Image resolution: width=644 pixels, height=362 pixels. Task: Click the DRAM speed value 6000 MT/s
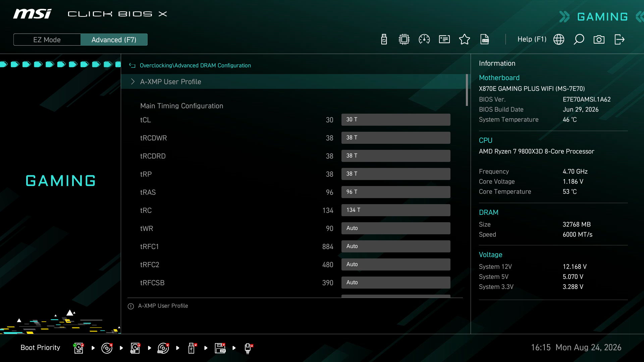click(x=578, y=235)
